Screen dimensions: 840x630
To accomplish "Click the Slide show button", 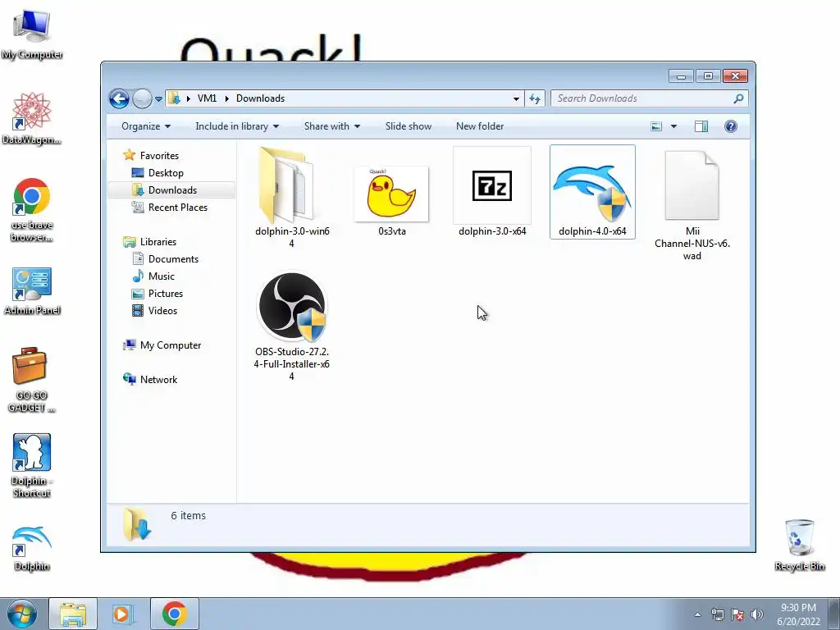I will 409,126.
